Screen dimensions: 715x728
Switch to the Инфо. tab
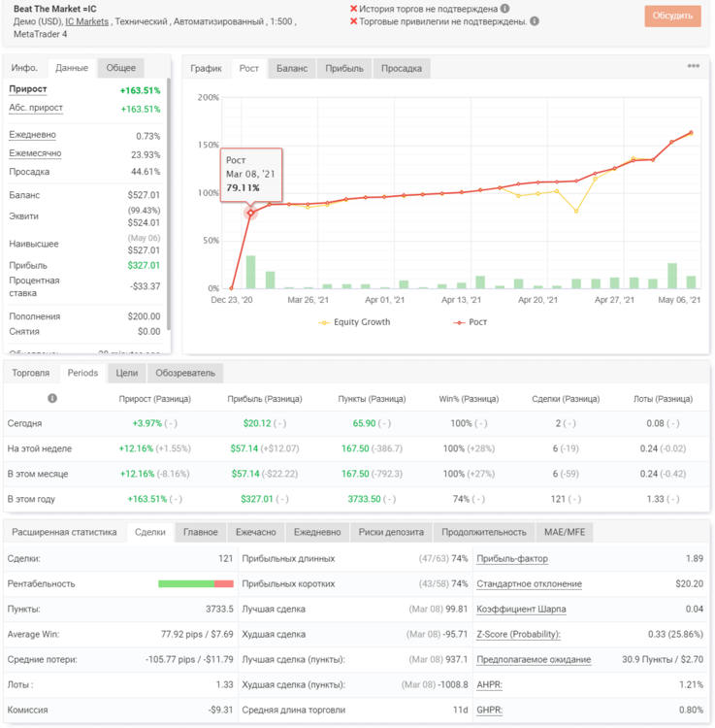coord(24,68)
